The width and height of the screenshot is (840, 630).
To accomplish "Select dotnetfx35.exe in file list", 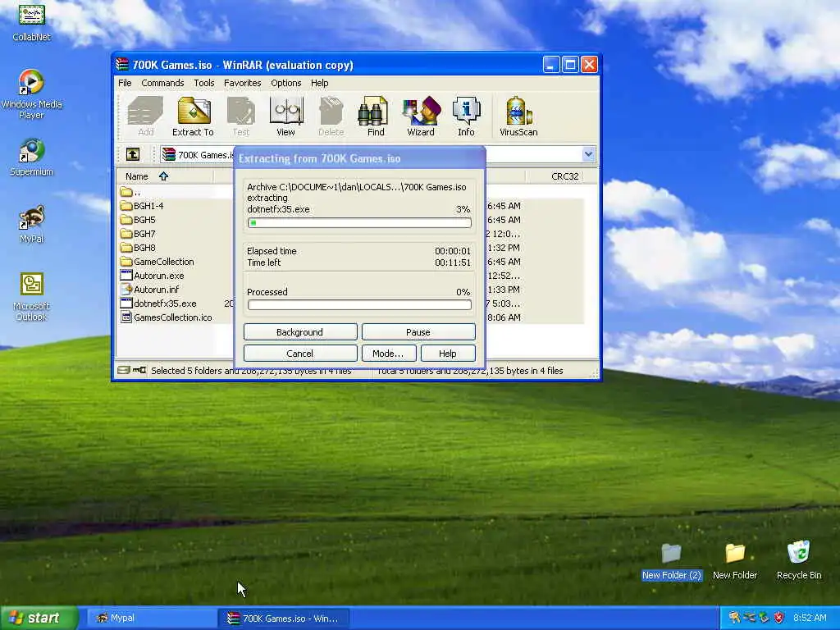I will click(158, 304).
